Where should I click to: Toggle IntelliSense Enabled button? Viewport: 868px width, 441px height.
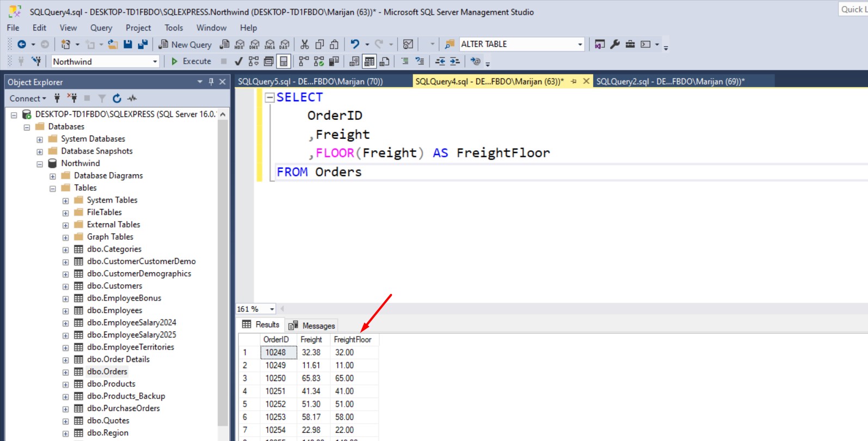pos(284,62)
